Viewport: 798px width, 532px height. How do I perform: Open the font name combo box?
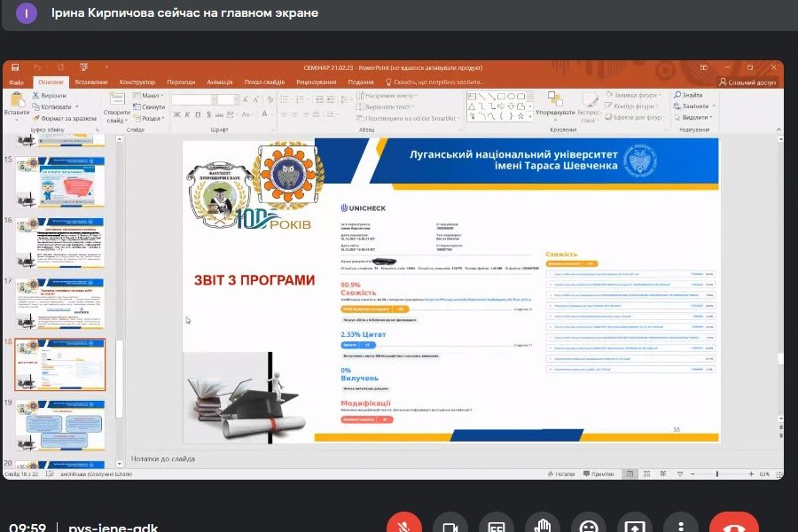(x=194, y=100)
